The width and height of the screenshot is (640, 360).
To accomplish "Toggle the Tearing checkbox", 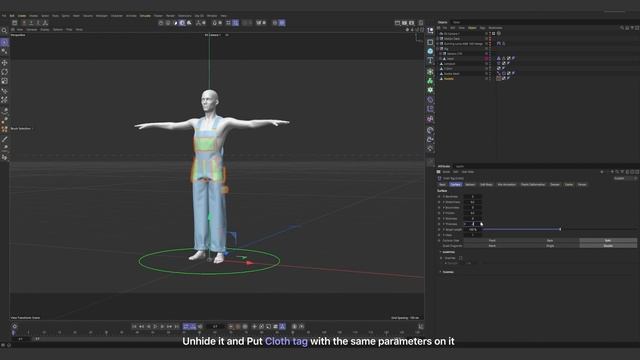I will [x=460, y=258].
